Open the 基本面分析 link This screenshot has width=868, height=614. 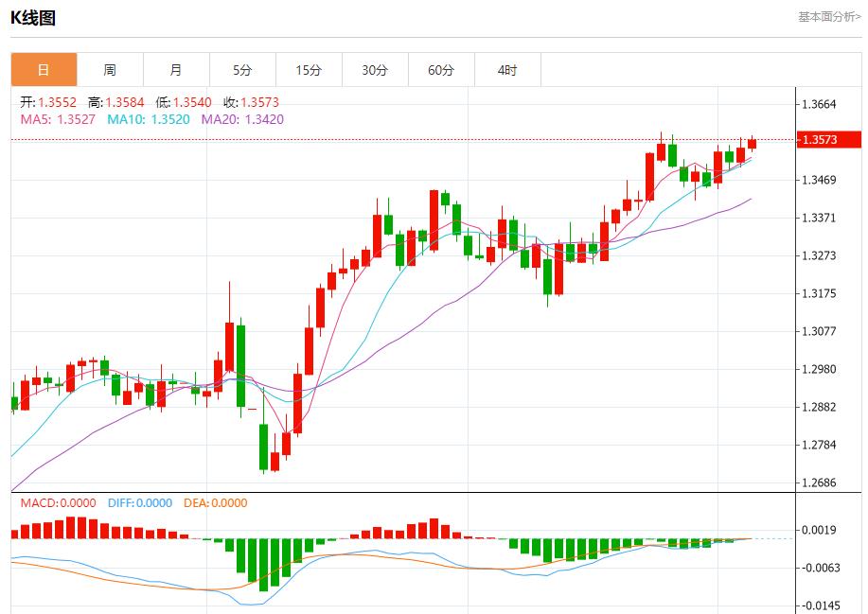829,16
